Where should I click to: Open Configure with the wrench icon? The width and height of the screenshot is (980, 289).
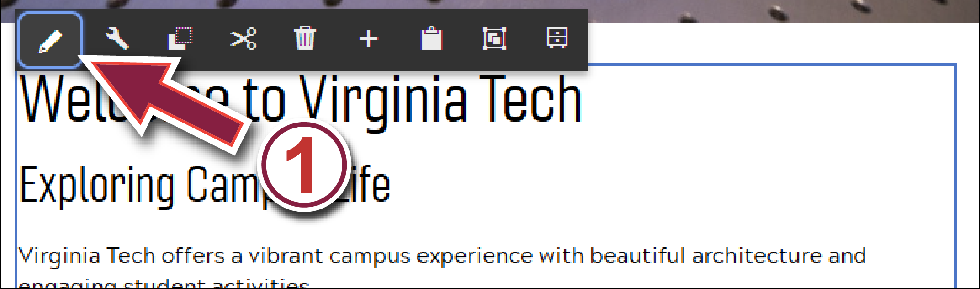[117, 39]
